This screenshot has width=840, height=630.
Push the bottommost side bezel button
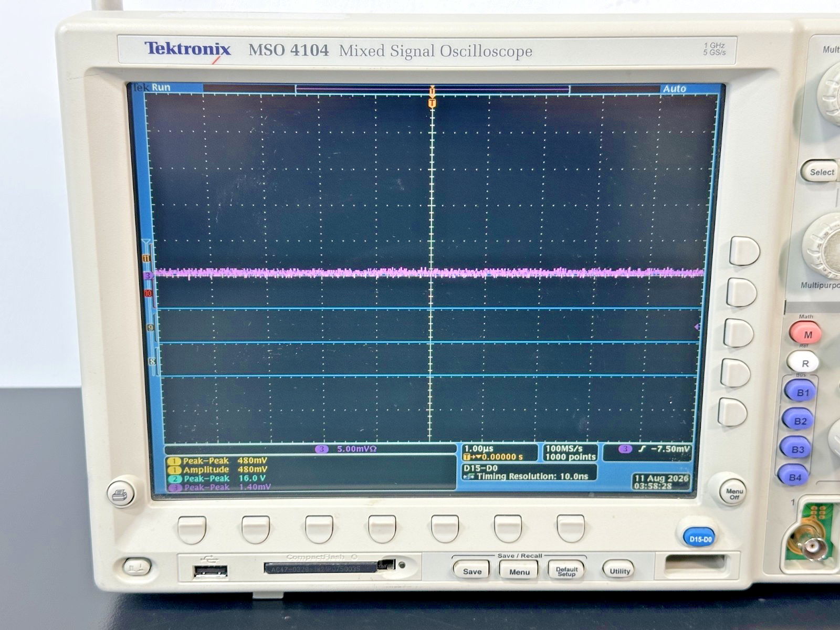[732, 412]
